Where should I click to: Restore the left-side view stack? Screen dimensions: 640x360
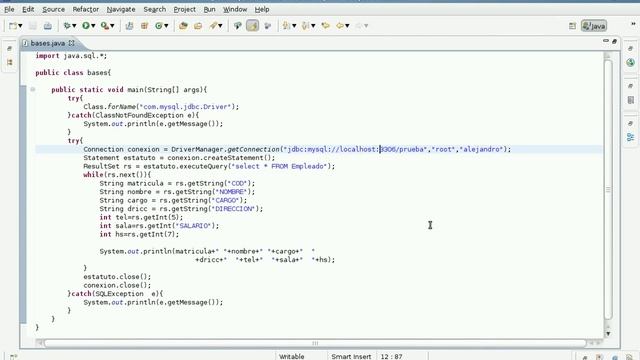(x=10, y=49)
